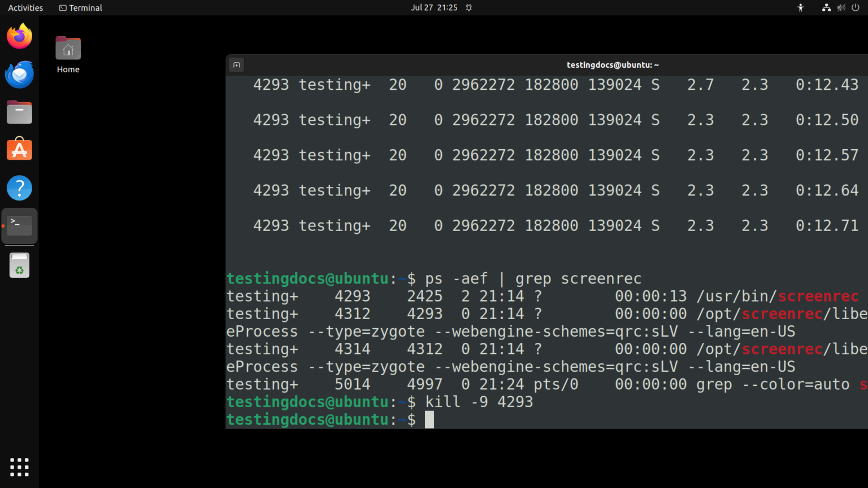Open the Terminal app menu in top bar
Screen dimensions: 868x488
click(80, 7)
